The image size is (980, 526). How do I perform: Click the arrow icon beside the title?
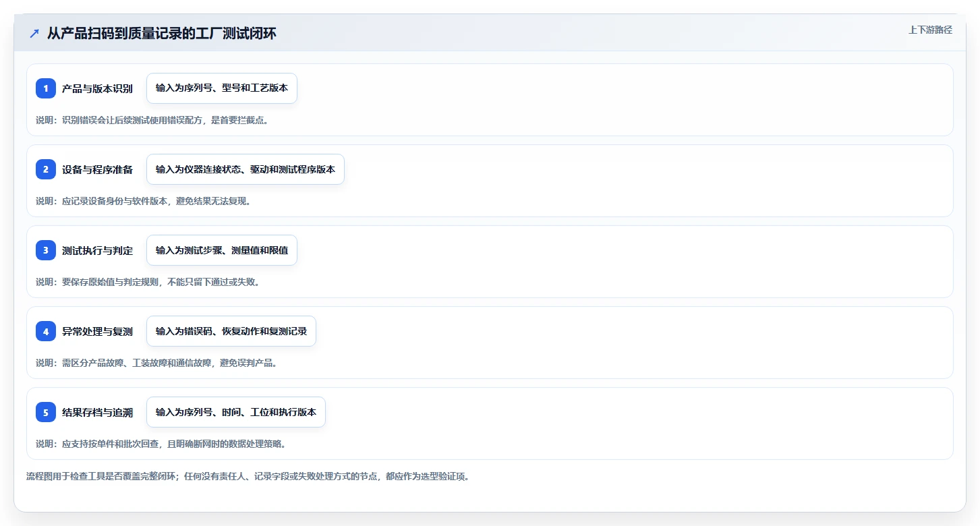(34, 34)
